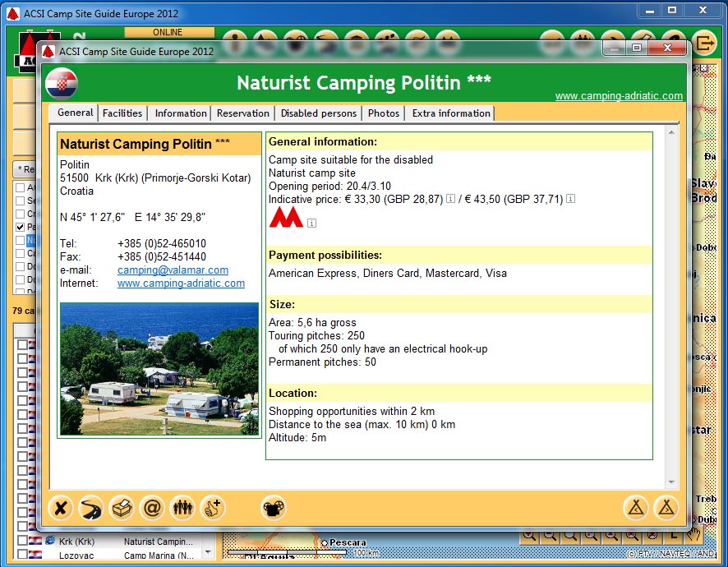Screen dimensions: 728x567
Task: Click the ONLINE button in the main window
Action: pyautogui.click(x=169, y=32)
